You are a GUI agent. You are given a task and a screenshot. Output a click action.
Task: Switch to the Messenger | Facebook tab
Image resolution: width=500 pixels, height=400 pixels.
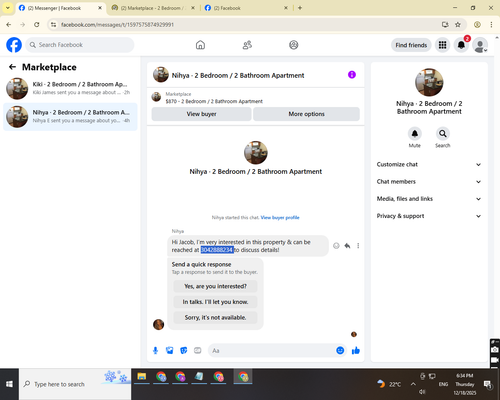(60, 8)
